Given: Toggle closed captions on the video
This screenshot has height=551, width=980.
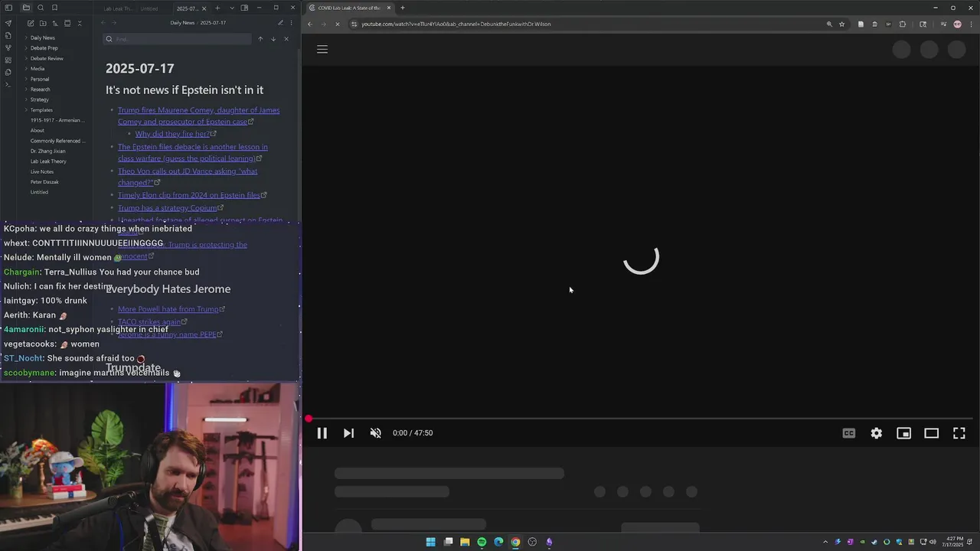Looking at the screenshot, I should click(x=849, y=433).
